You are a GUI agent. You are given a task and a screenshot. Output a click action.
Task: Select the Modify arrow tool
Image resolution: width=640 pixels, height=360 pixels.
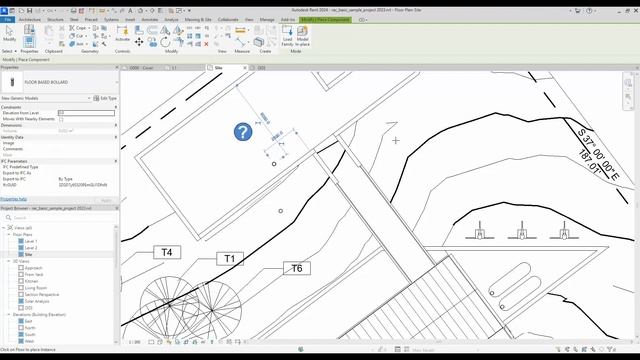tap(9, 31)
